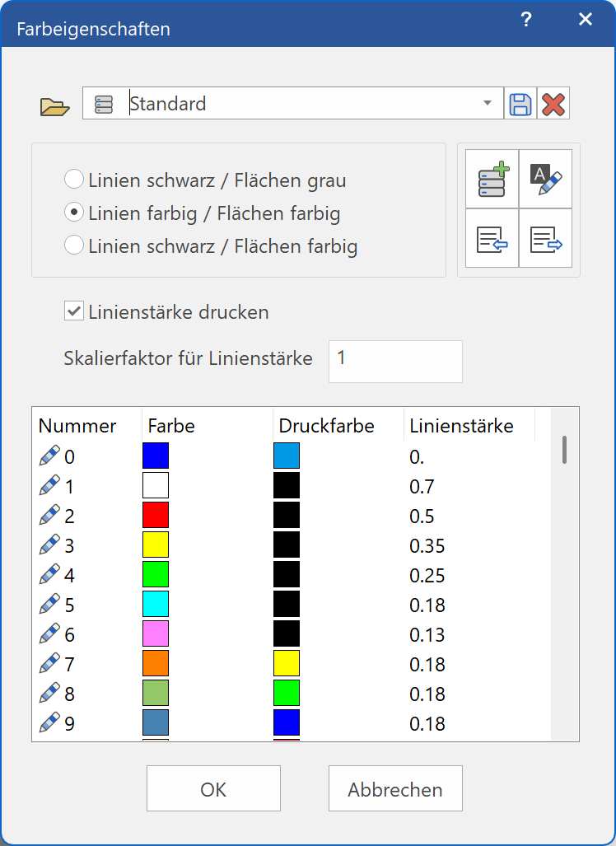Save the Standard color scheme
The image size is (616, 846).
pyautogui.click(x=520, y=103)
